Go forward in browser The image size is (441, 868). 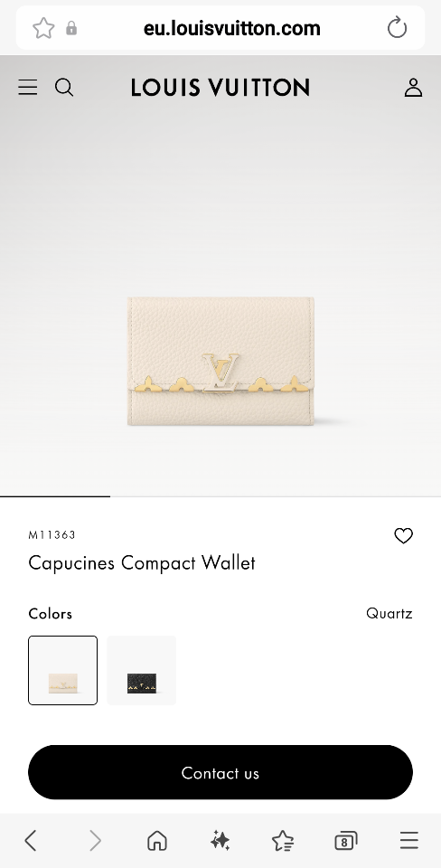[x=95, y=840]
